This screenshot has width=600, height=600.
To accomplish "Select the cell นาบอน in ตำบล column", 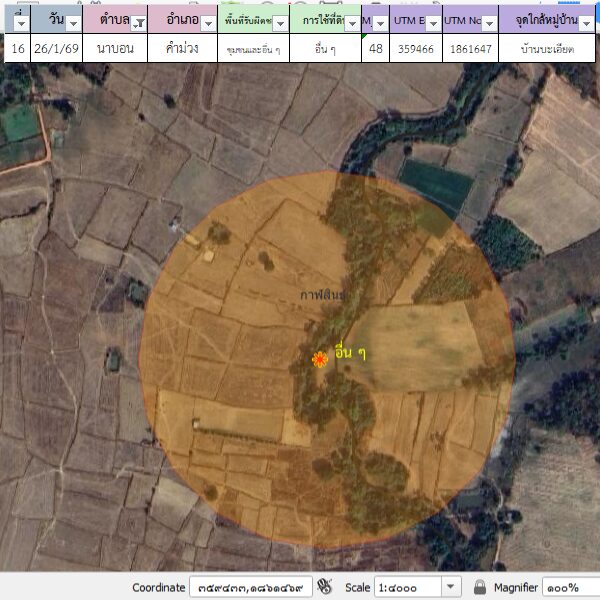I will 115,48.
